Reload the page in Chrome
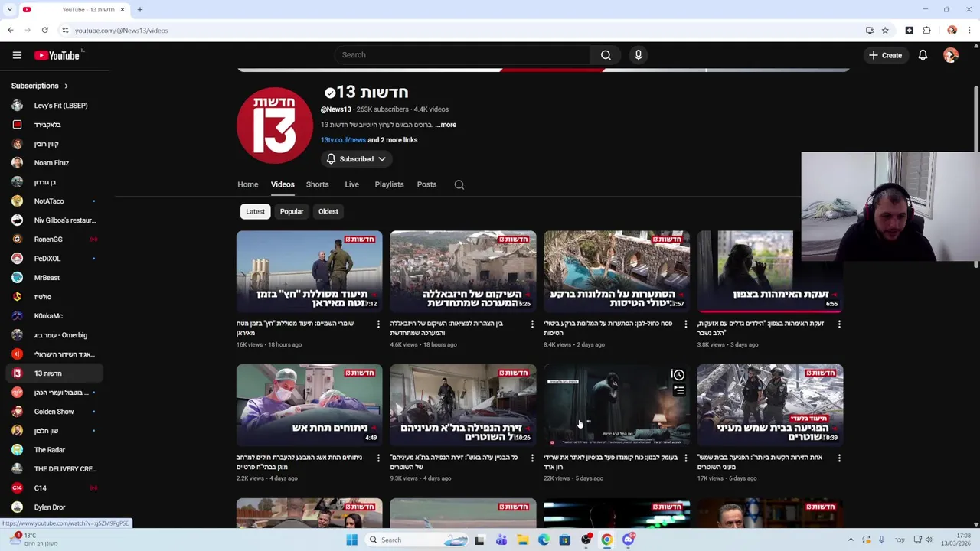 click(x=44, y=31)
